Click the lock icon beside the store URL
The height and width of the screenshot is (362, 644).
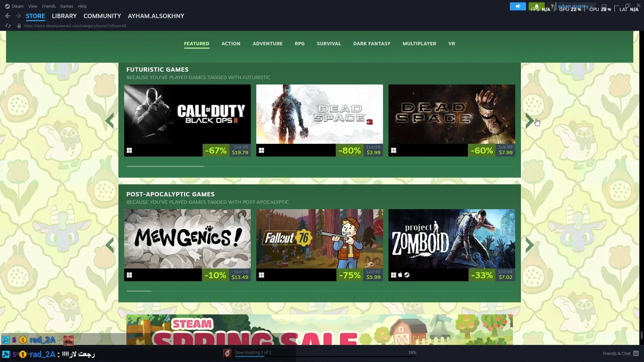click(19, 26)
